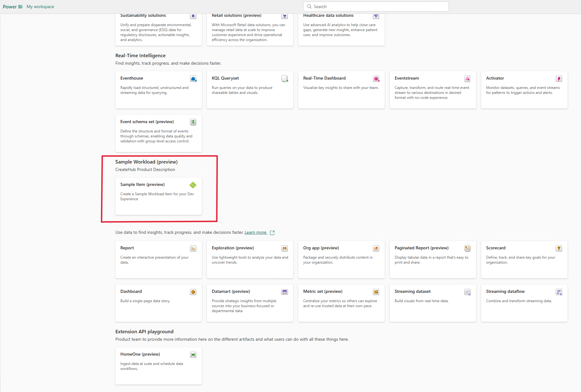The width and height of the screenshot is (581, 392).
Task: Select the Report bar chart icon
Action: click(x=193, y=248)
